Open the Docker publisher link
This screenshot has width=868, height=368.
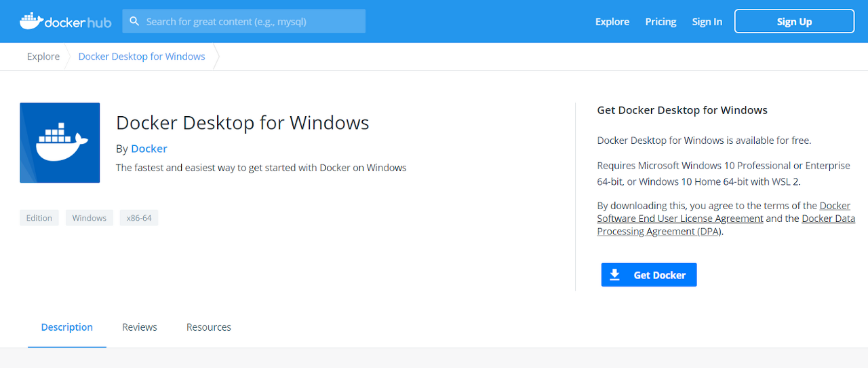pos(149,149)
